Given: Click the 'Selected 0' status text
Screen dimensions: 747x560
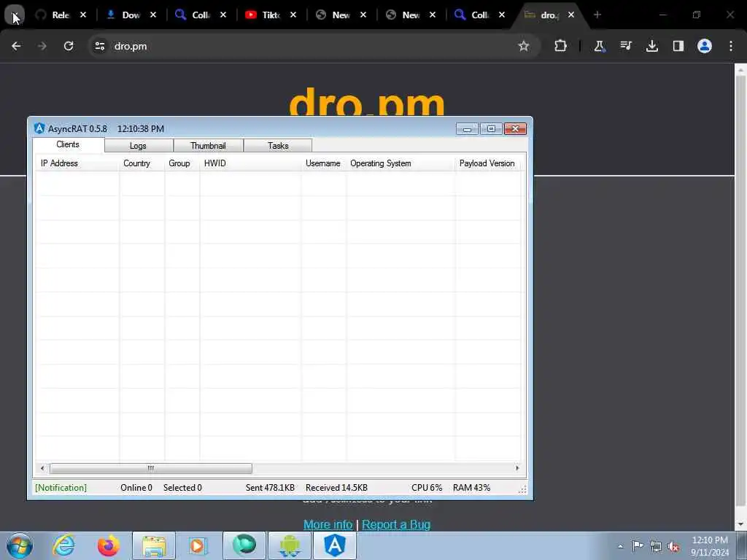Looking at the screenshot, I should pyautogui.click(x=182, y=488).
